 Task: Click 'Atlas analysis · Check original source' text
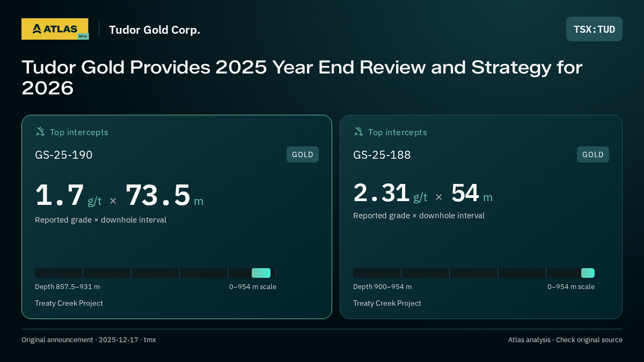(565, 339)
